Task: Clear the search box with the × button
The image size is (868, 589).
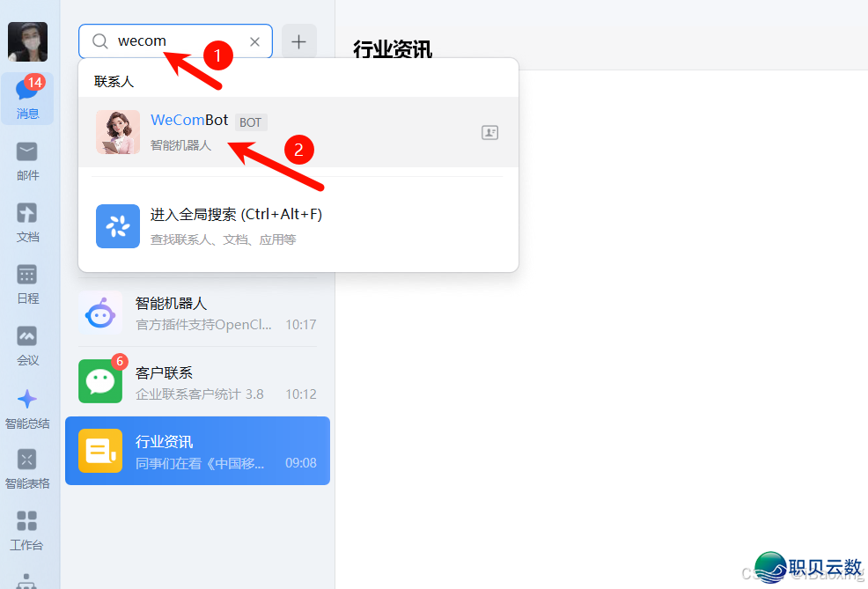Action: coord(254,40)
